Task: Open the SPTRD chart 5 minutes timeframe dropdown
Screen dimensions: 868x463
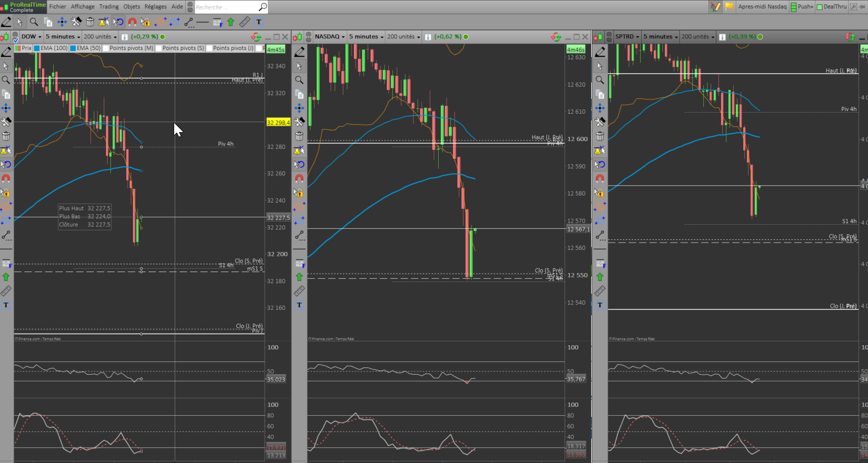Action: pyautogui.click(x=661, y=37)
